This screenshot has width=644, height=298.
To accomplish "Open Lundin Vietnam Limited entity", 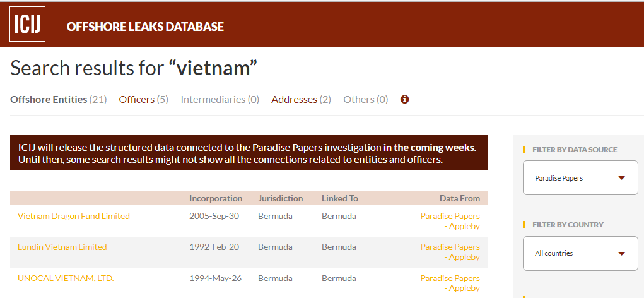I will tap(62, 247).
